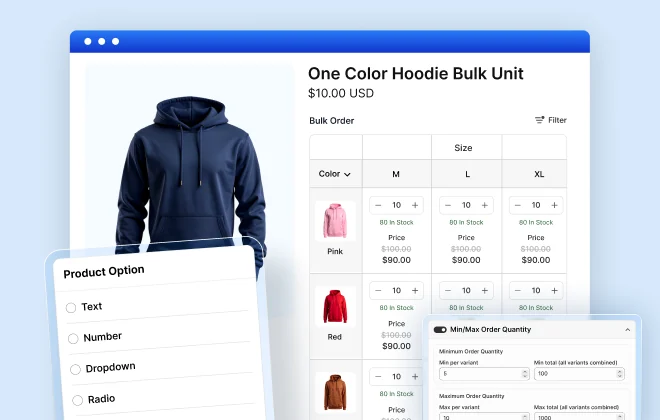Increase quantity for Pink size XL

(x=554, y=205)
